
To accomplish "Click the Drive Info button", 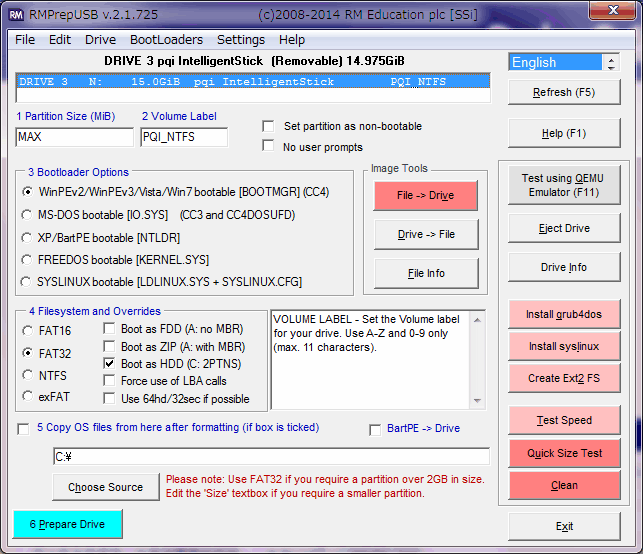I will (564, 267).
